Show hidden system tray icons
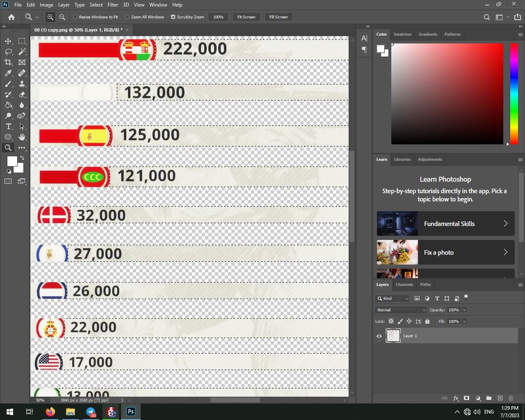This screenshot has width=525, height=420. coord(457,412)
